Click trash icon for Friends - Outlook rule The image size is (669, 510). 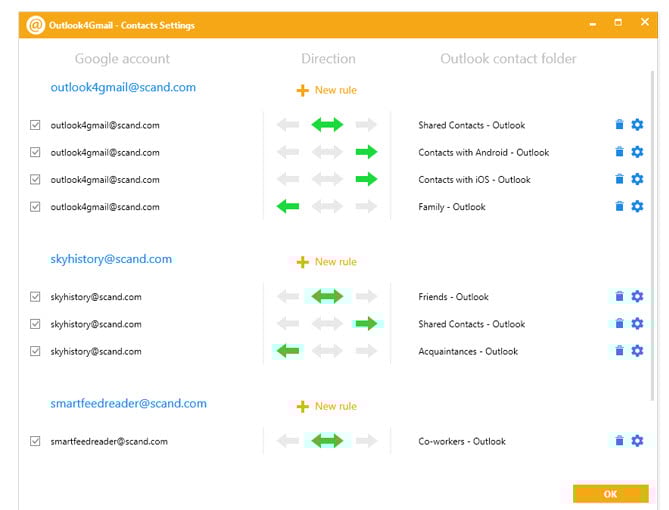point(619,296)
